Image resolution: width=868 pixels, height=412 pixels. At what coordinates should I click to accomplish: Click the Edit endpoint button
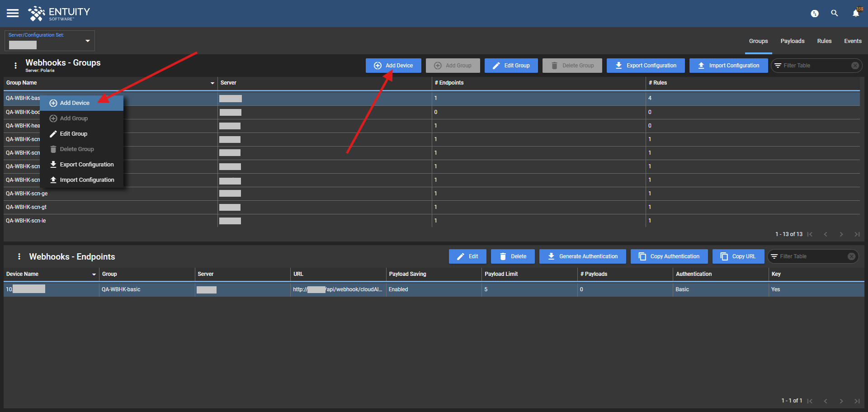[467, 256]
